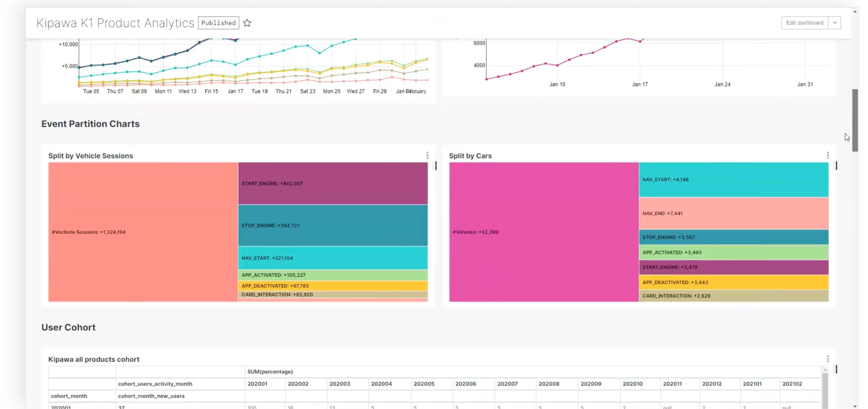Select START_ENGINE block in Vehicle Sessions treemap
This screenshot has width=868, height=409.
click(333, 183)
